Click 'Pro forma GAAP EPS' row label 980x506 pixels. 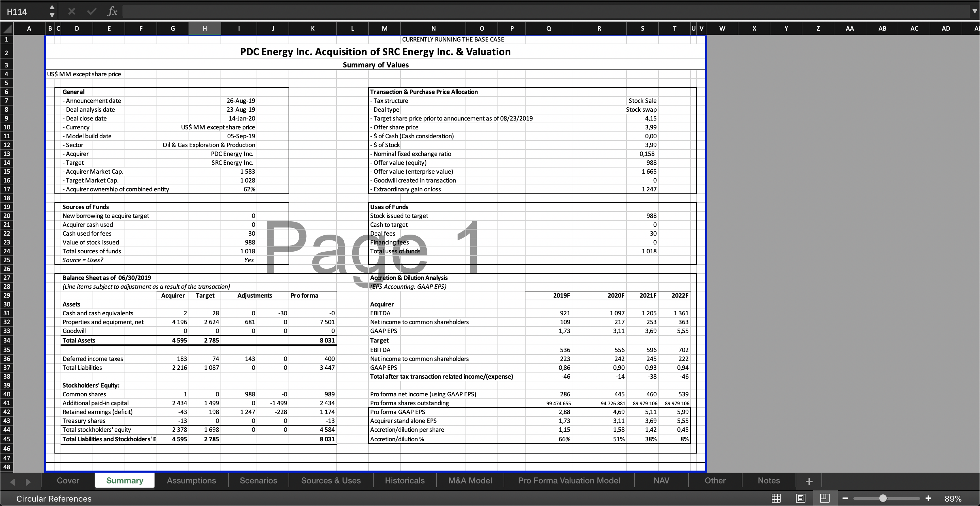[397, 412]
